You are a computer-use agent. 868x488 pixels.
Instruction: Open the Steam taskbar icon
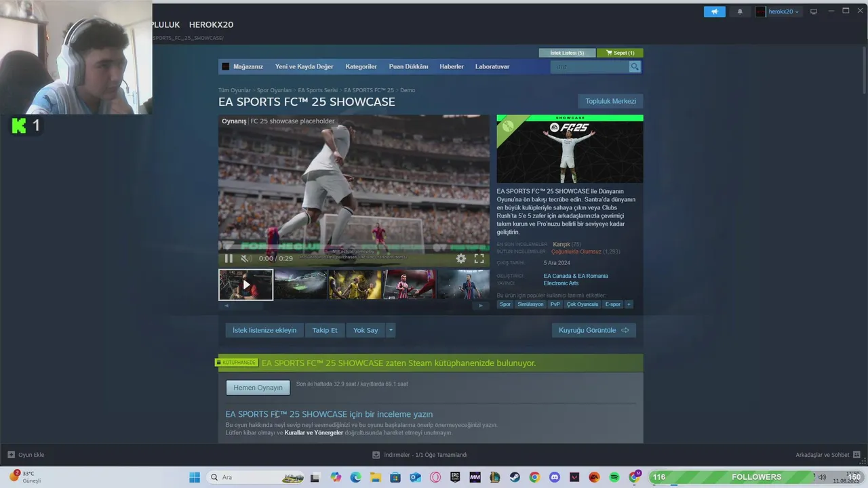515,477
